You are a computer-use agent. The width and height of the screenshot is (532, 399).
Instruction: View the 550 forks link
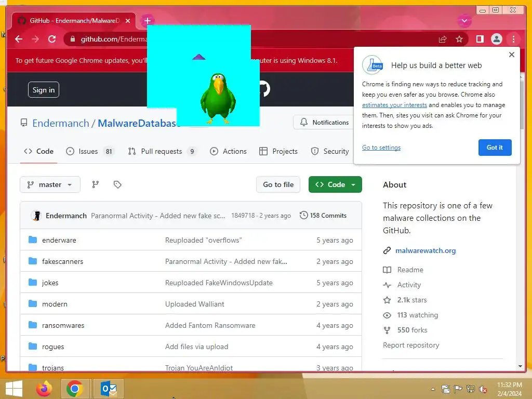click(405, 330)
